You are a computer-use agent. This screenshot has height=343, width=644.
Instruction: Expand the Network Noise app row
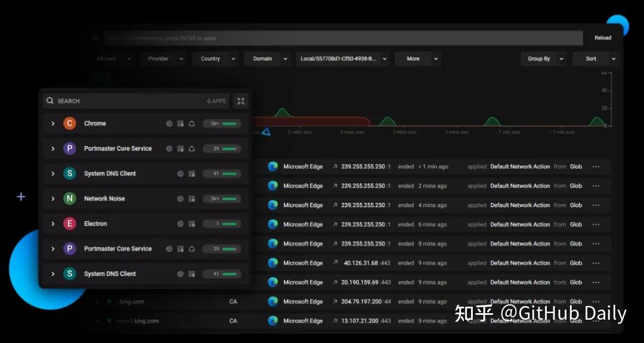53,199
